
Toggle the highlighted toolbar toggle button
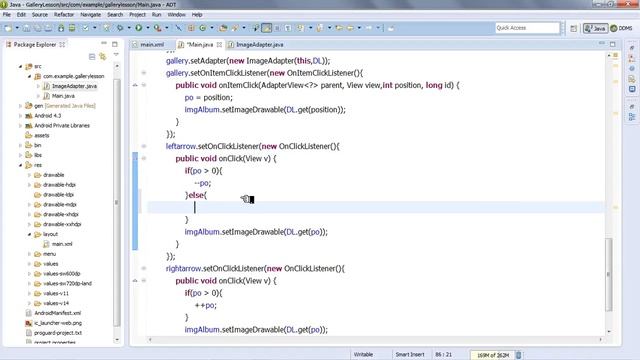click(x=267, y=28)
